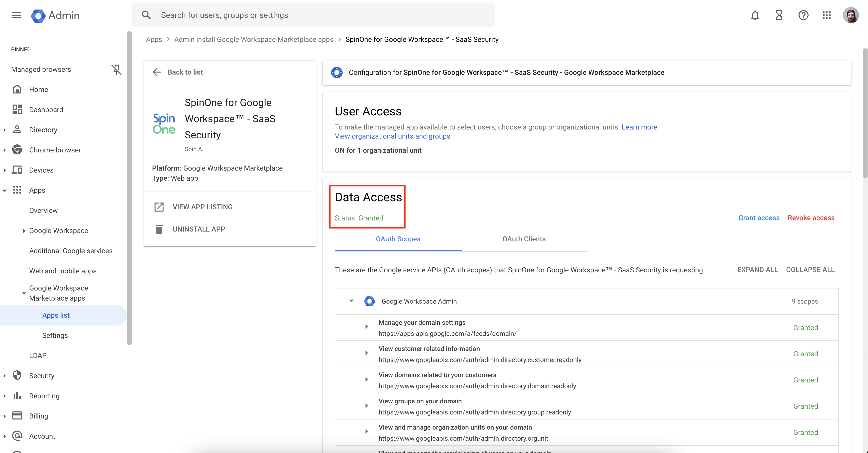Image resolution: width=868 pixels, height=453 pixels.
Task: Click the Revoke access link
Action: [x=811, y=218]
